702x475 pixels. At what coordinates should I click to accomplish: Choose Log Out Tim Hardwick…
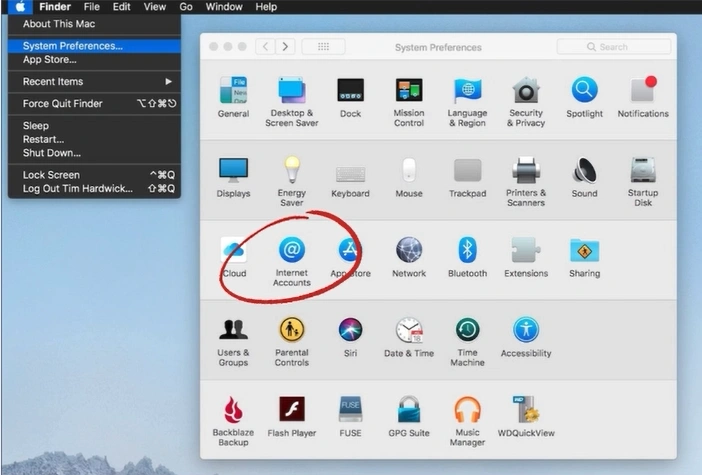pos(94,188)
